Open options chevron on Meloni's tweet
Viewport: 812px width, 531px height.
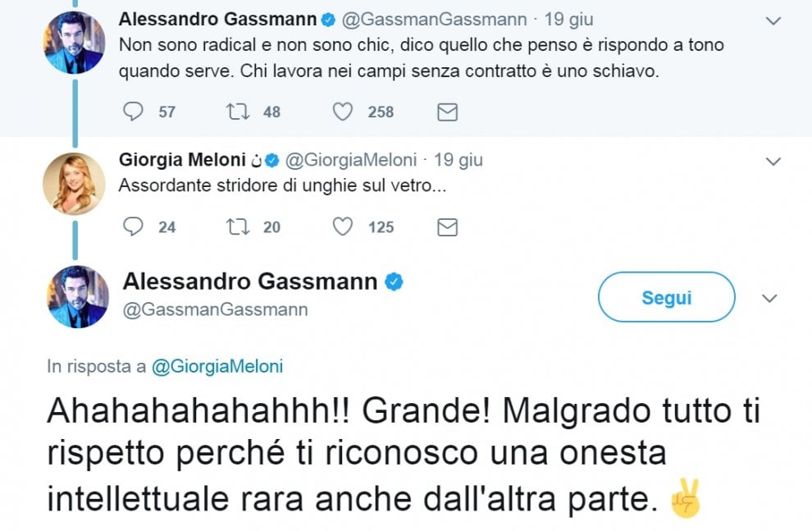773,162
